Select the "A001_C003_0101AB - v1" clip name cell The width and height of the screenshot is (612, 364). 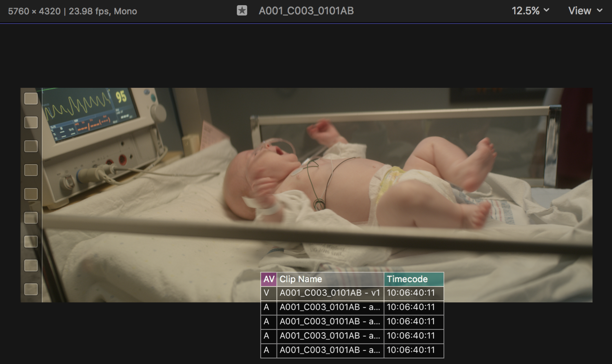tap(330, 293)
